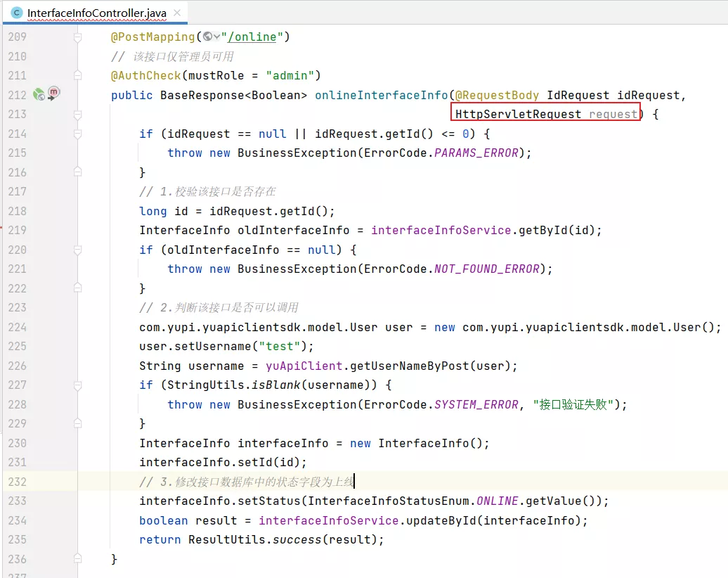Click line number 224 in the gutter
Image resolution: width=728 pixels, height=578 pixels.
coord(17,327)
